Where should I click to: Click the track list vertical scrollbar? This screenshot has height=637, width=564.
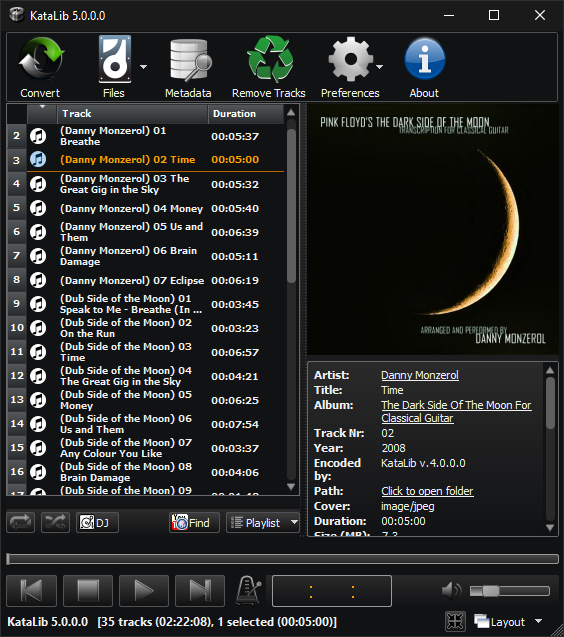point(291,206)
